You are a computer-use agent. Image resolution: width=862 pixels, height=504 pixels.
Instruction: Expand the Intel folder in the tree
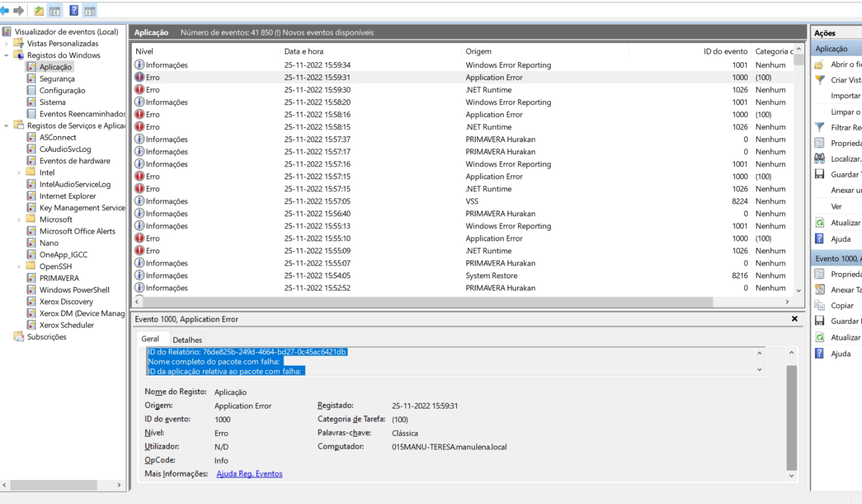tap(19, 172)
